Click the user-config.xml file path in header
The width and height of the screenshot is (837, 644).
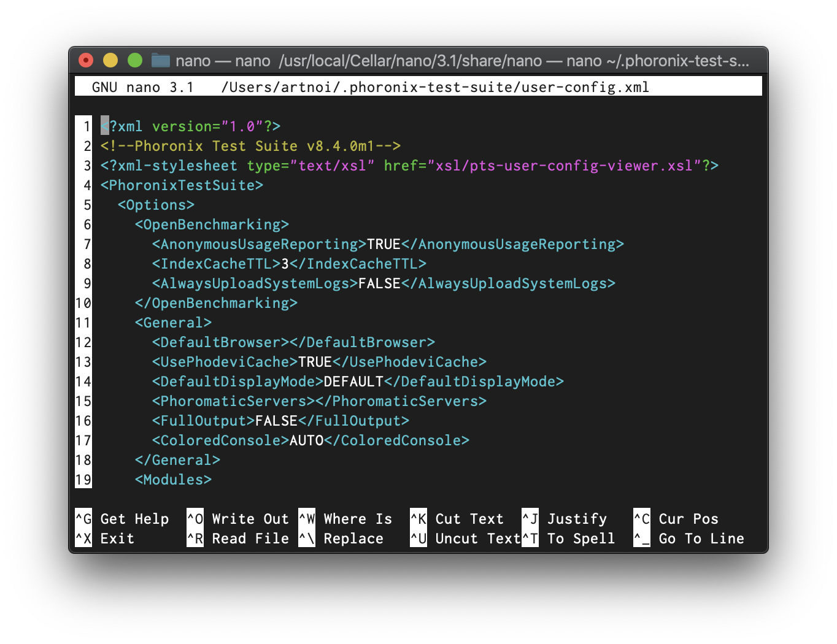(435, 87)
